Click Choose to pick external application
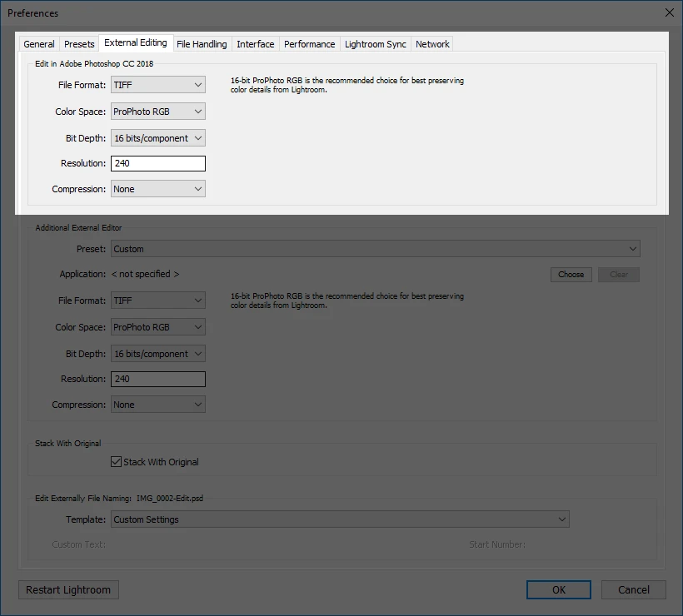683x616 pixels. click(571, 274)
